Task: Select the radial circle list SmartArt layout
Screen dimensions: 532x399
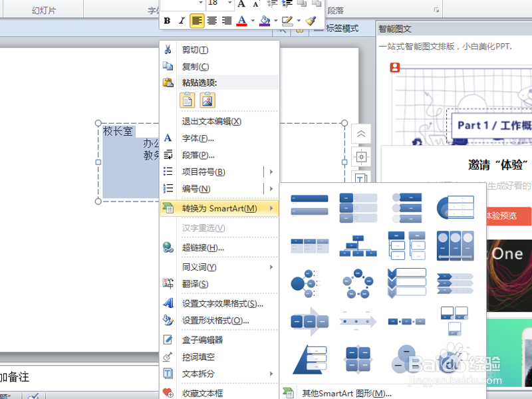Action: pyautogui.click(x=305, y=284)
